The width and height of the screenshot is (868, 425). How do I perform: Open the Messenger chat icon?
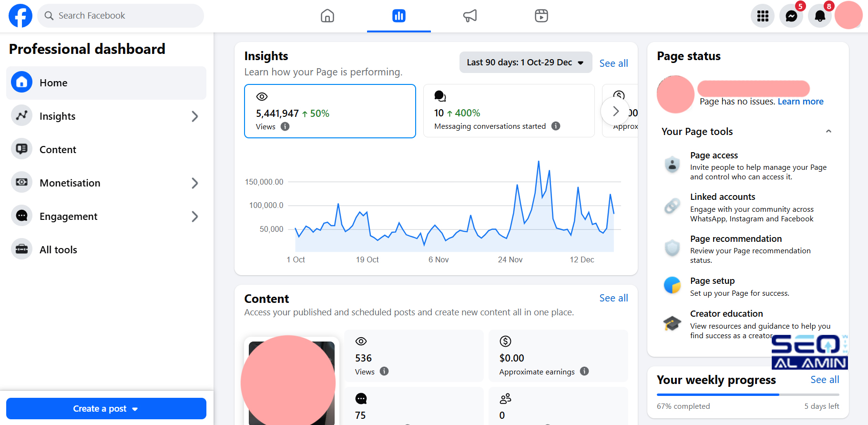coord(791,16)
